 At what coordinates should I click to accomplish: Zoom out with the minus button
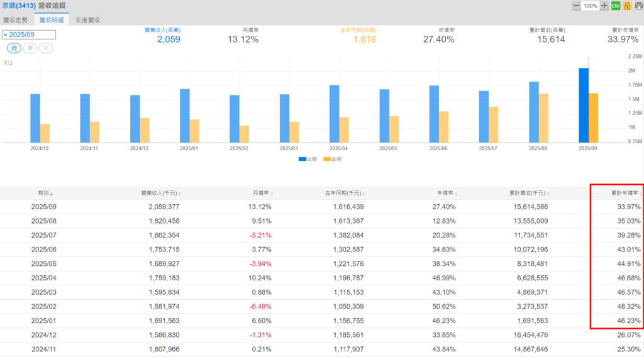tap(576, 6)
